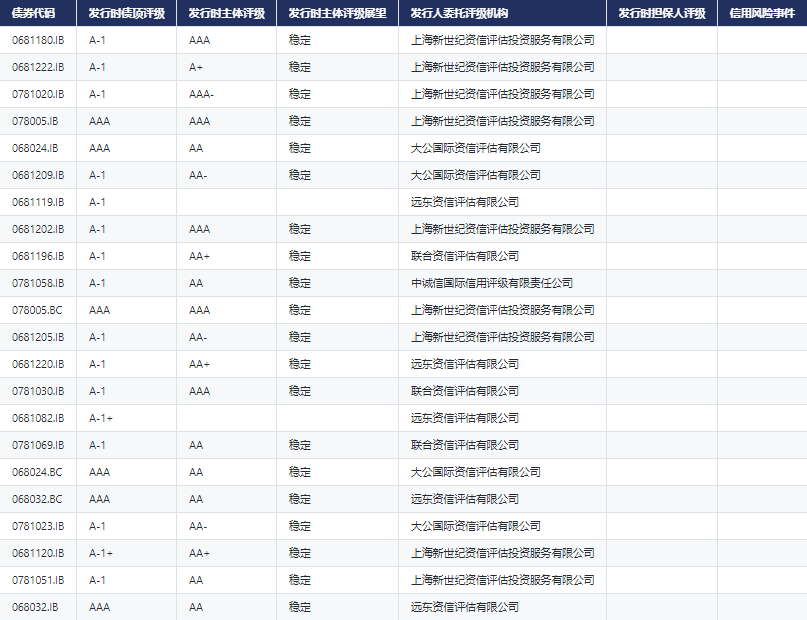807x620 pixels.
Task: Select bond code 0681180.IB
Action: [x=38, y=40]
